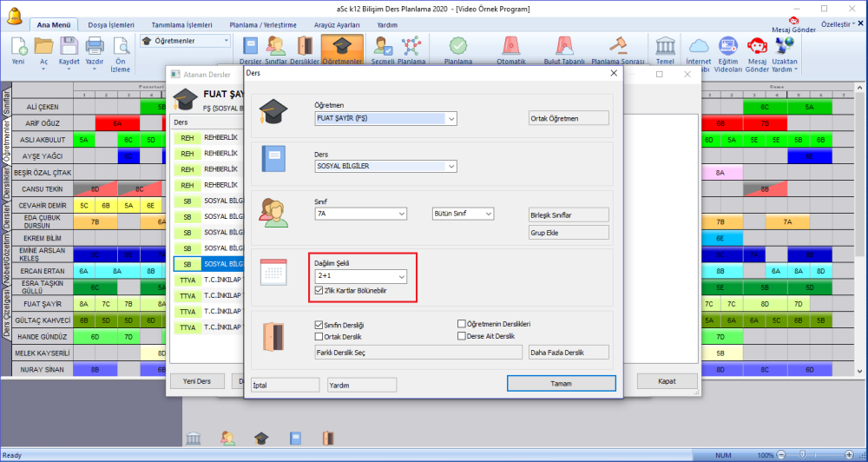Viewport: 868px width, 462px height.
Task: Click bottom bar blue book icon
Action: click(x=296, y=439)
